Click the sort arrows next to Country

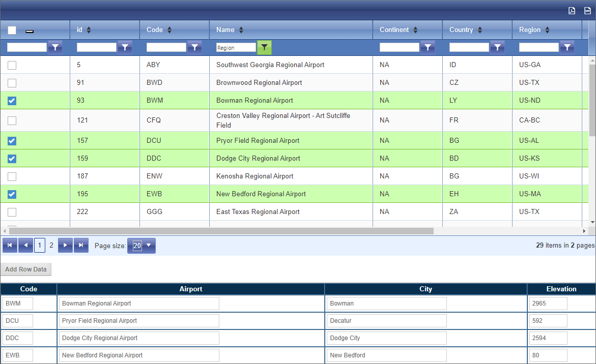(479, 30)
